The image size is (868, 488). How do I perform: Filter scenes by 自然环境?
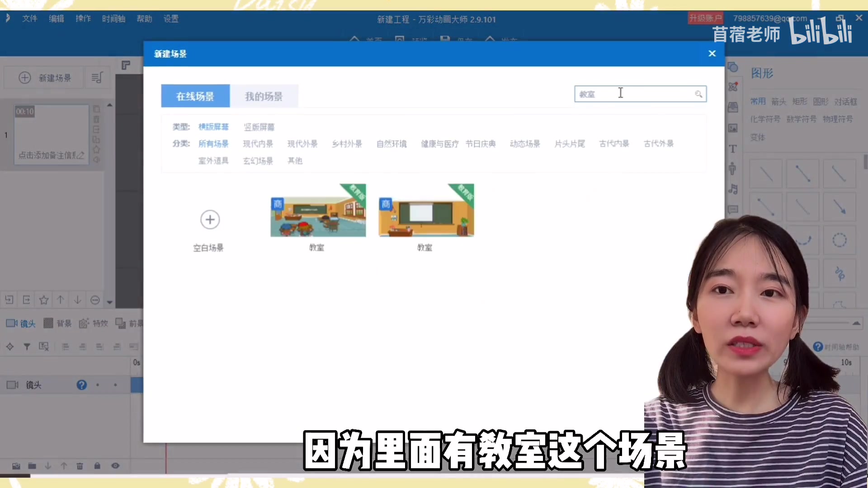click(x=392, y=144)
